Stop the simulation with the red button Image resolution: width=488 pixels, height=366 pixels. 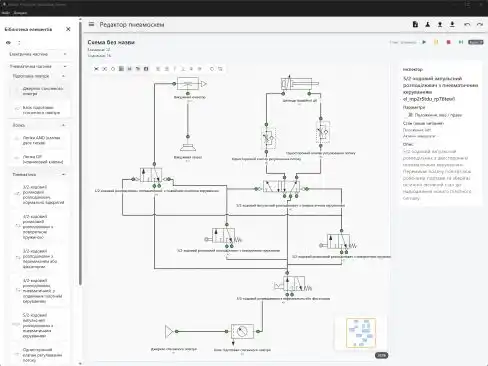[x=448, y=42]
